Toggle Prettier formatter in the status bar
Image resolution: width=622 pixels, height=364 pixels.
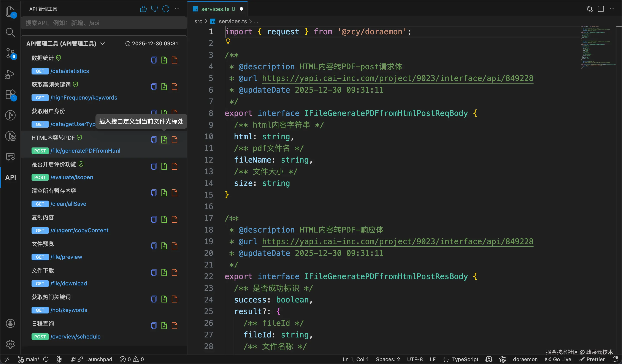click(592, 359)
